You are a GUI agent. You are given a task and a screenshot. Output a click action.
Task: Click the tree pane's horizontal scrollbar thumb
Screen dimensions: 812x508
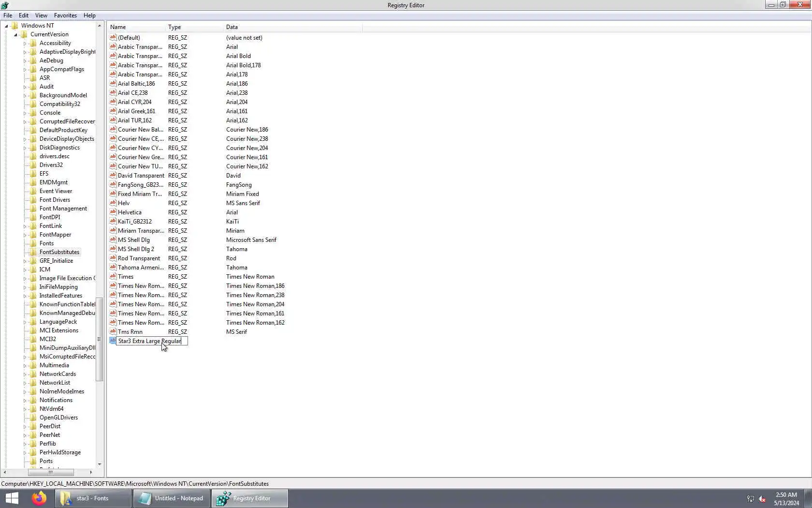[x=51, y=472]
